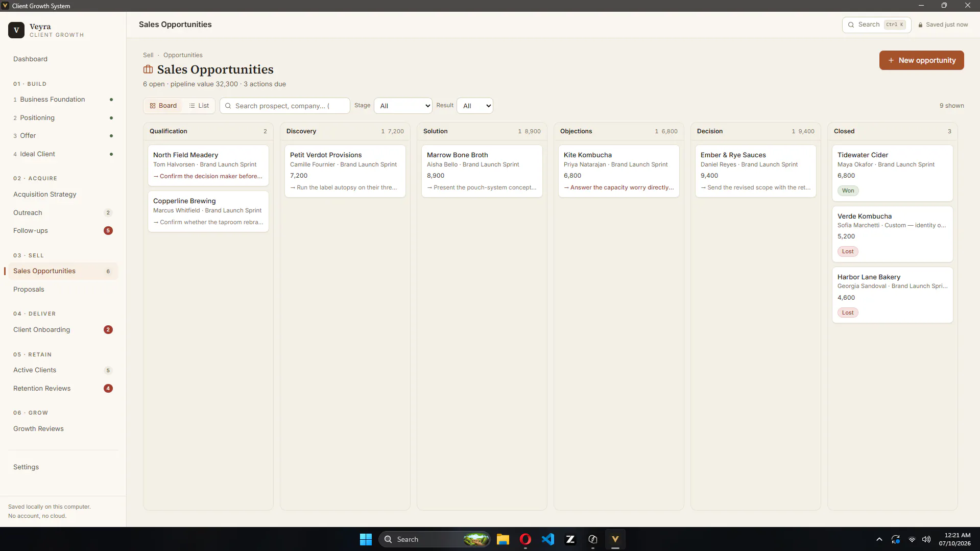Open the Stage filter dropdown

[x=403, y=106]
